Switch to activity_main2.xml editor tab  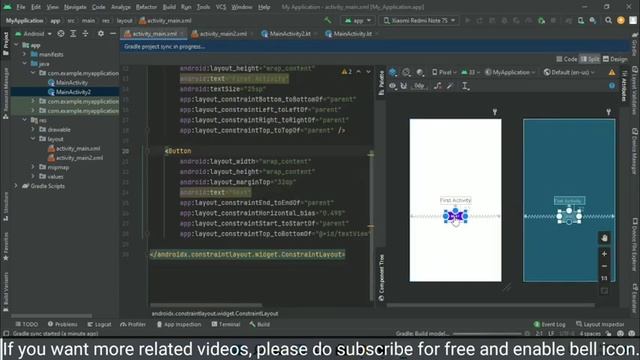[x=220, y=34]
